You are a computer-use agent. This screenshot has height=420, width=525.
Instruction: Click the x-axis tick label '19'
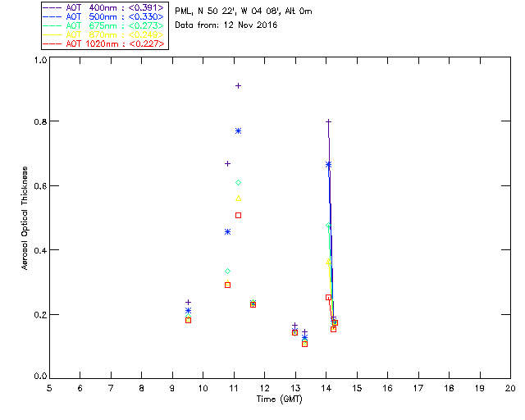pyautogui.click(x=480, y=388)
